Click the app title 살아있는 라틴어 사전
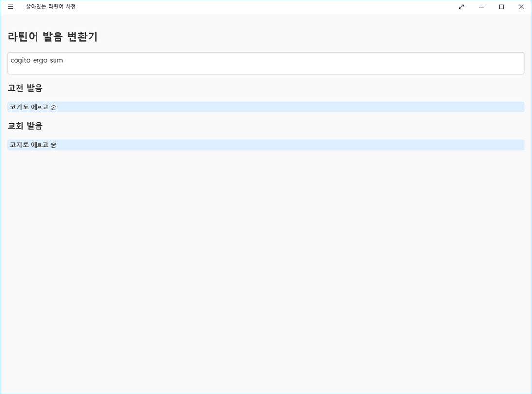This screenshot has height=394, width=532. pos(51,7)
